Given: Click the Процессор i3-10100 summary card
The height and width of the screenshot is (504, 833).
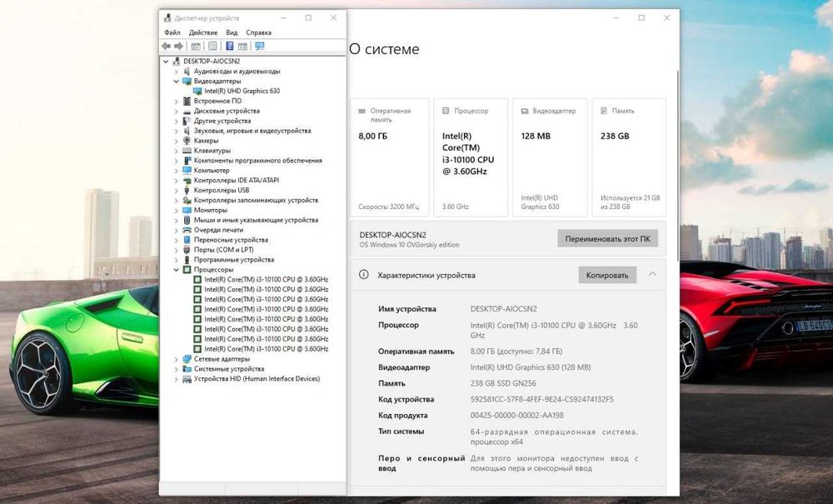Looking at the screenshot, I should tap(471, 157).
